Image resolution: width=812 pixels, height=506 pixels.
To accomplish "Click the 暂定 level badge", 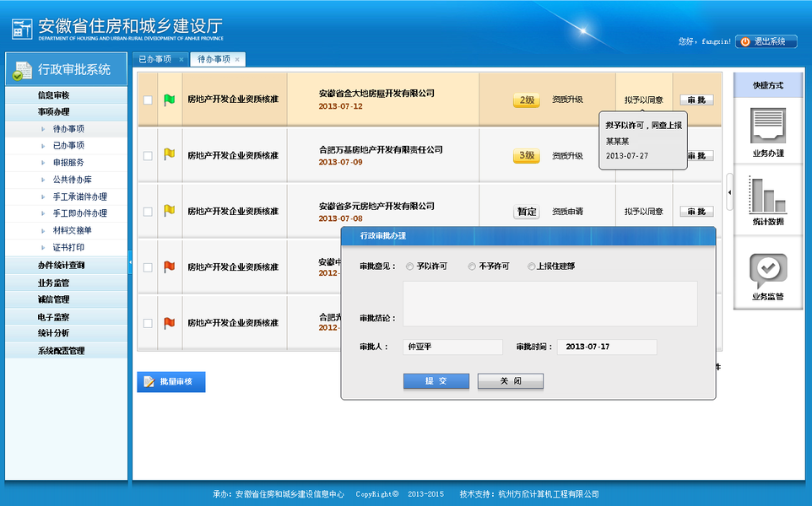I will tap(527, 212).
